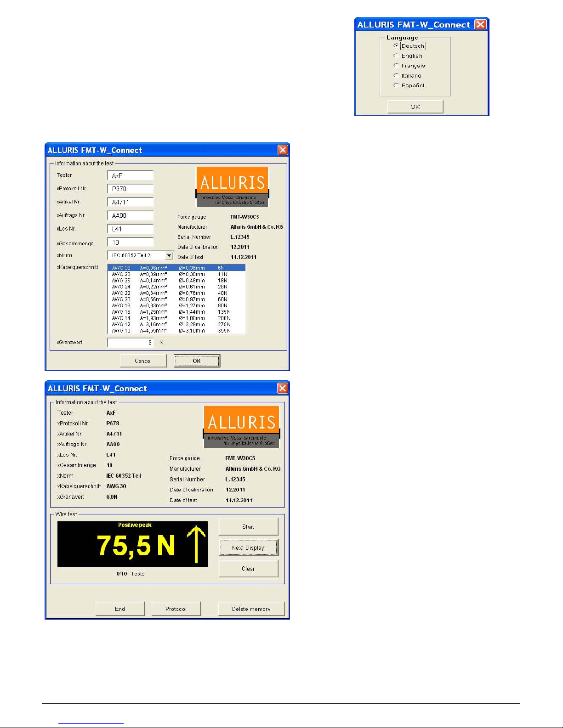Select the AWG 14 cable row
This screenshot has height=728, width=563.
tap(176, 318)
